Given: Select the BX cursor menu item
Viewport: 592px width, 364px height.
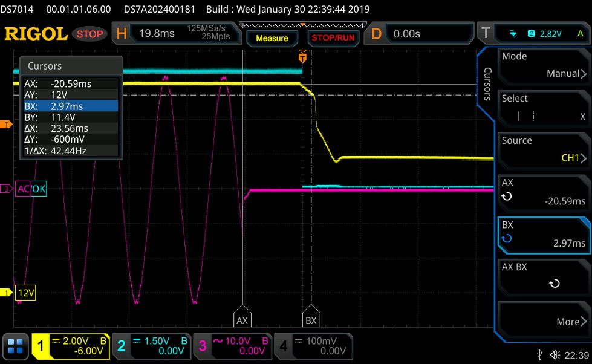Looking at the screenshot, I should tap(543, 235).
